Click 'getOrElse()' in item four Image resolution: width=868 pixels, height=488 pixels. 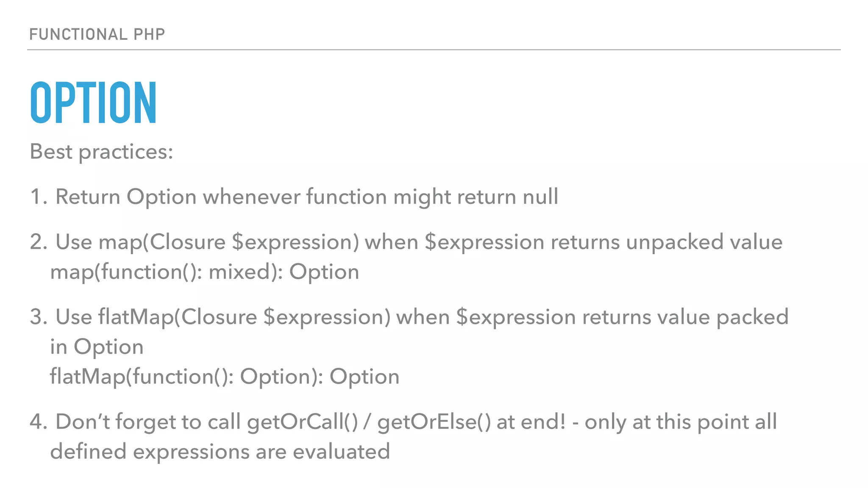point(434,422)
